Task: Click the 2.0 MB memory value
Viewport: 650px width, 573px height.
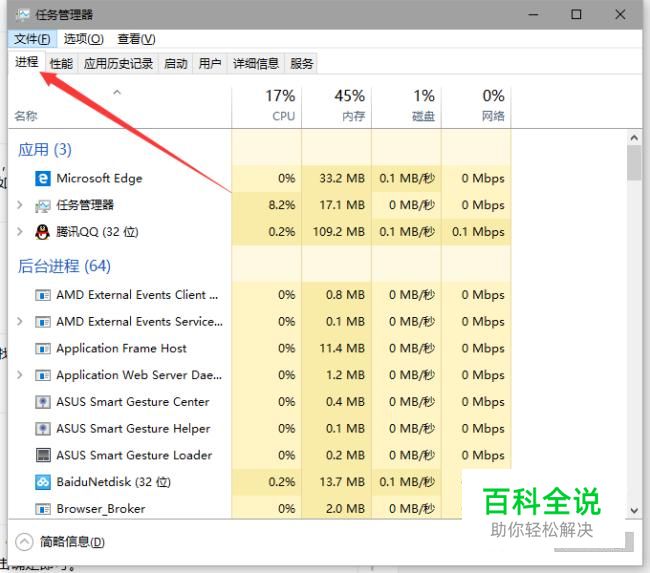Action: (345, 509)
